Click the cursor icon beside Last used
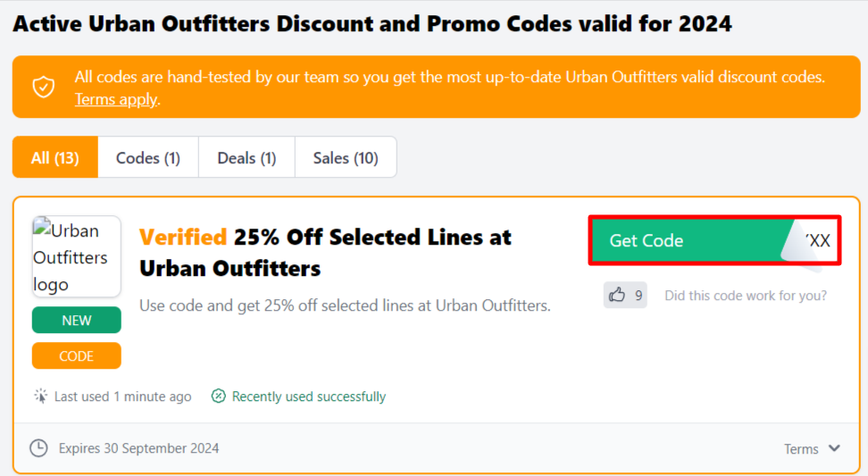The image size is (868, 476). pos(41,396)
